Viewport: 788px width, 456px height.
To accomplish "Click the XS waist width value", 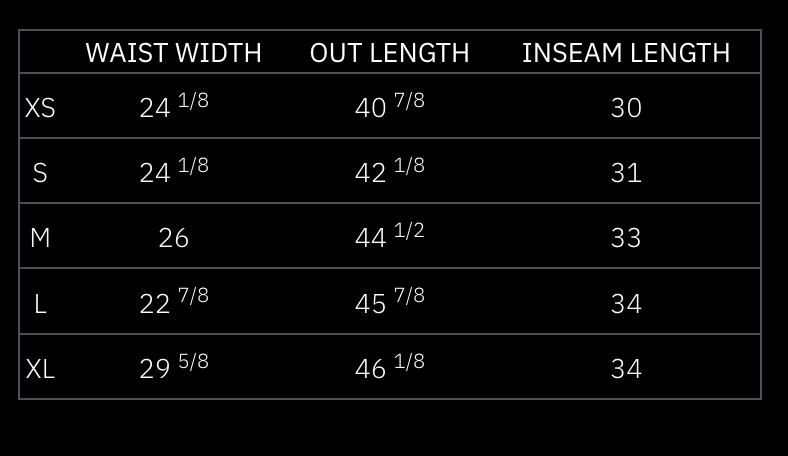I will pyautogui.click(x=173, y=106).
